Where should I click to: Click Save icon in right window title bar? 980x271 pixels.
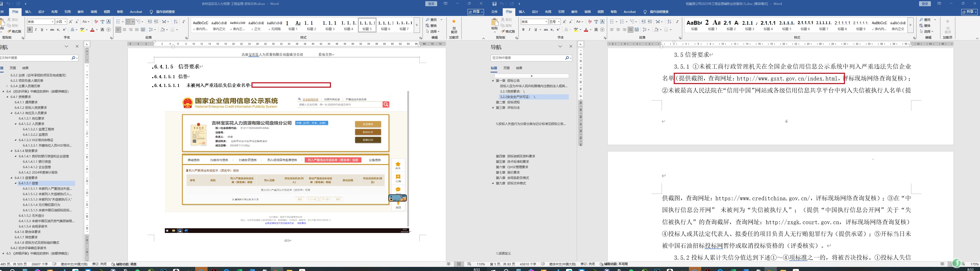494,4
